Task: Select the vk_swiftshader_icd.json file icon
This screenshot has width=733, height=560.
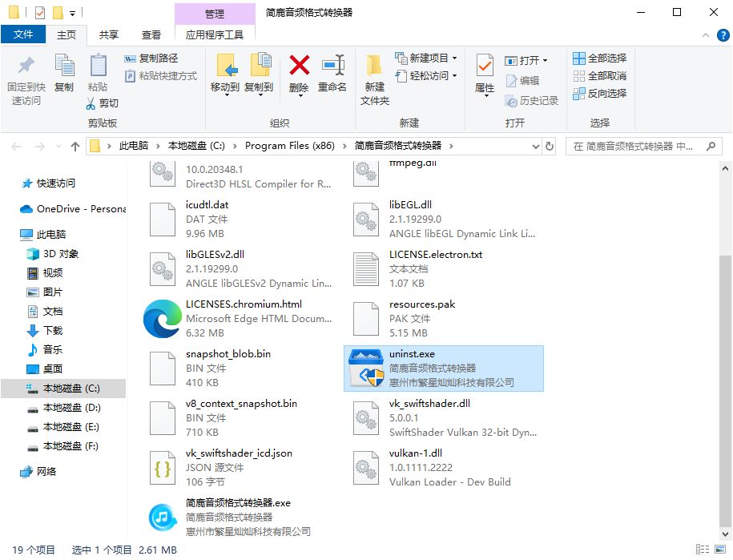Action: (x=162, y=468)
